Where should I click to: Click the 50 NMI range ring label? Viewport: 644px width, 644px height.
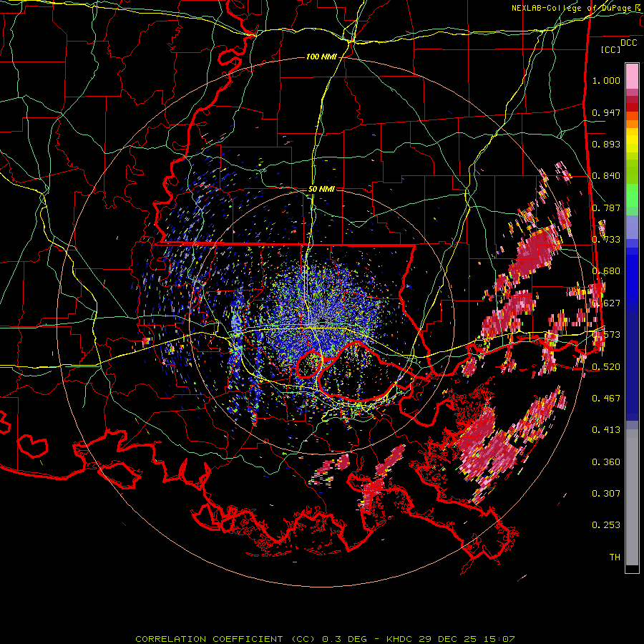tap(321, 189)
